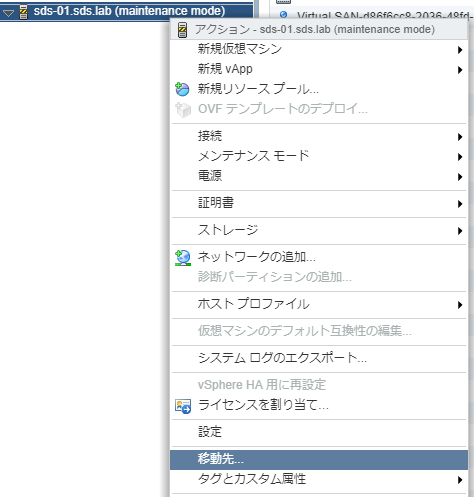This screenshot has width=474, height=497.
Task: Choose ライセンスを割り当て... entry
Action: tap(319, 405)
